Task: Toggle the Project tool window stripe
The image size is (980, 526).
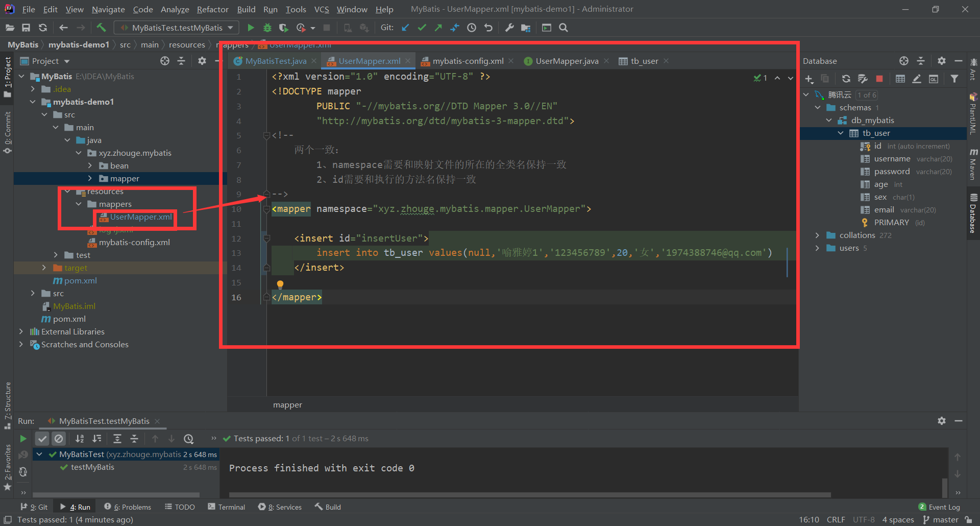Action: pyautogui.click(x=7, y=77)
